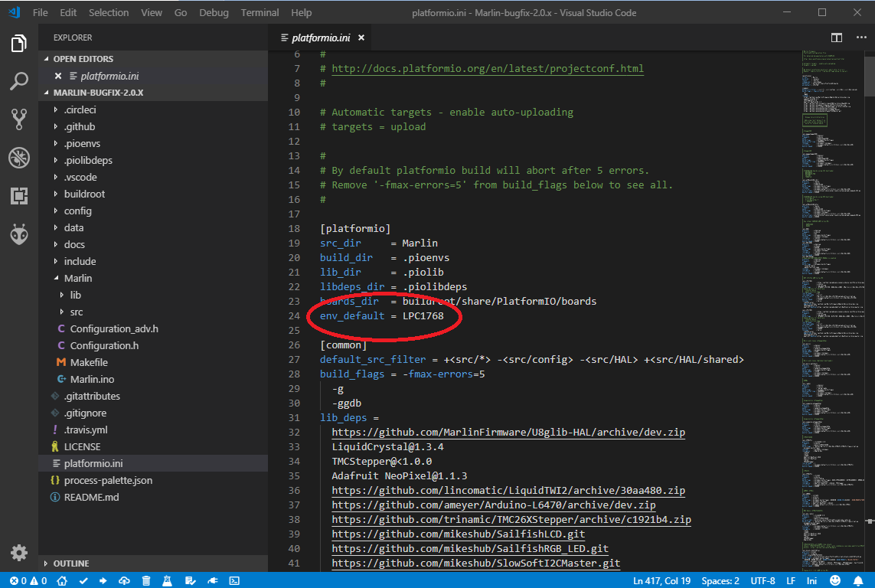
Task: Click the Split Editor icon
Action: click(837, 38)
